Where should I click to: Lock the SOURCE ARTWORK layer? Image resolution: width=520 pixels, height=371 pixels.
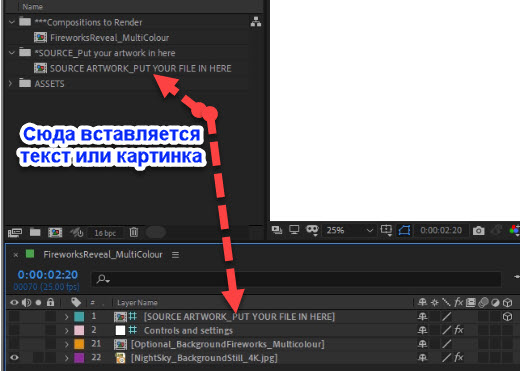click(x=50, y=316)
